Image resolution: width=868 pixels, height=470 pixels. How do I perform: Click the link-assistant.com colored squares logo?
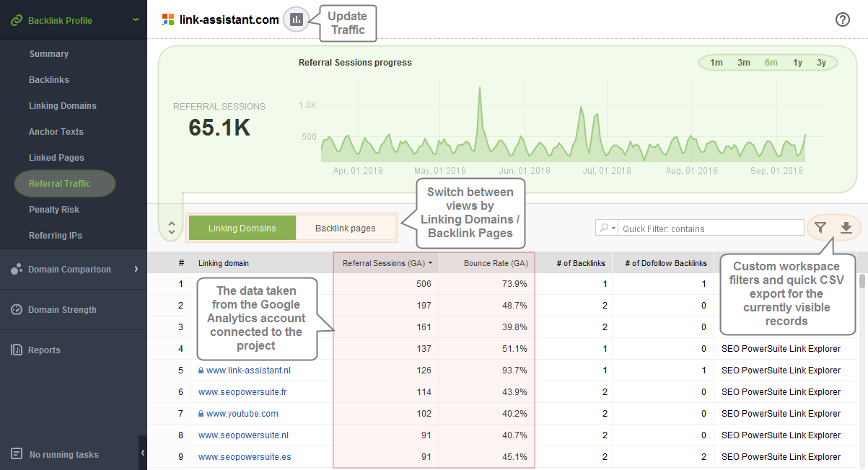168,19
